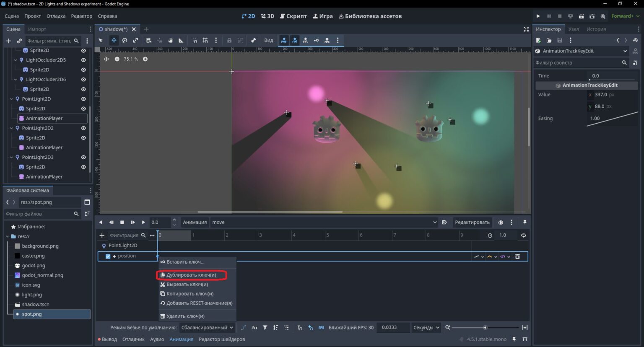Activate the Pan mode hand tool

(x=170, y=40)
